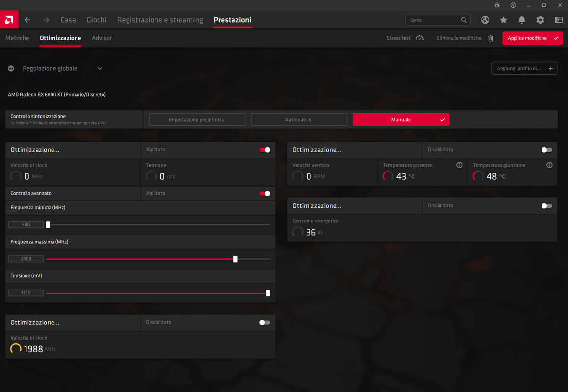Select Manuale tuning mode
This screenshot has height=392, width=568.
pyautogui.click(x=401, y=120)
